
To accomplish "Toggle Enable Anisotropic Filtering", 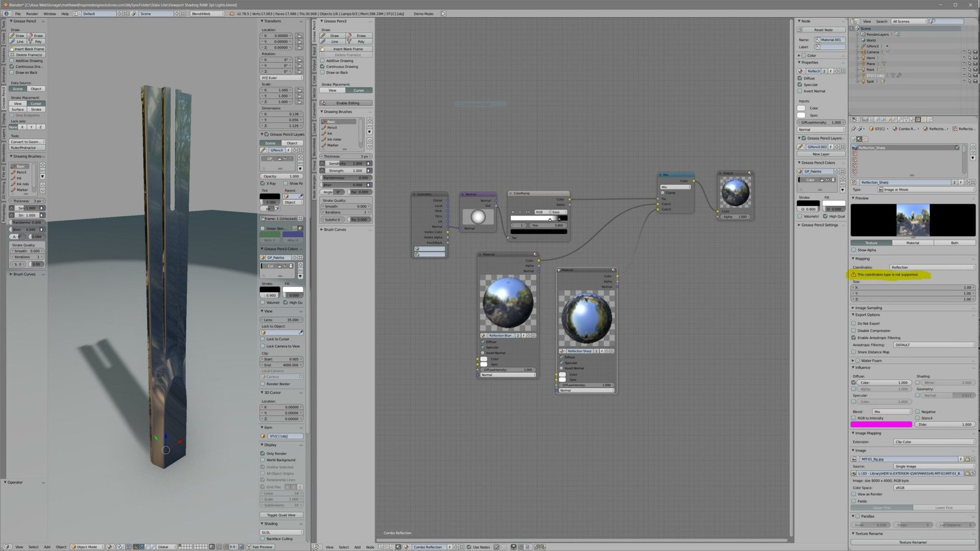I will click(x=854, y=337).
